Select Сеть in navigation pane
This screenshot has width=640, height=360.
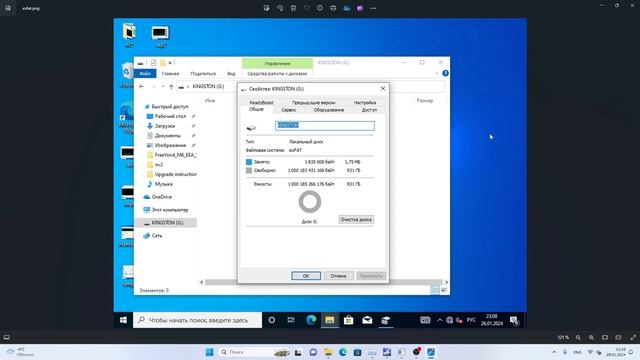click(x=157, y=236)
